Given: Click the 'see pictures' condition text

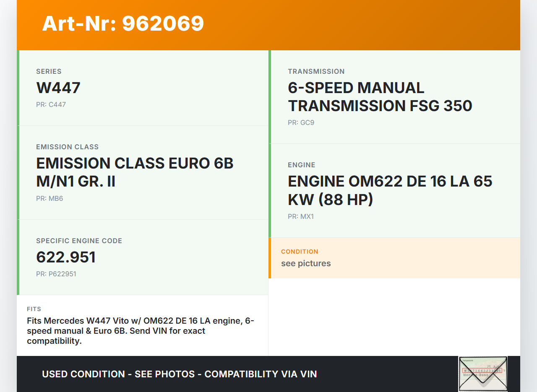Looking at the screenshot, I should [x=306, y=263].
